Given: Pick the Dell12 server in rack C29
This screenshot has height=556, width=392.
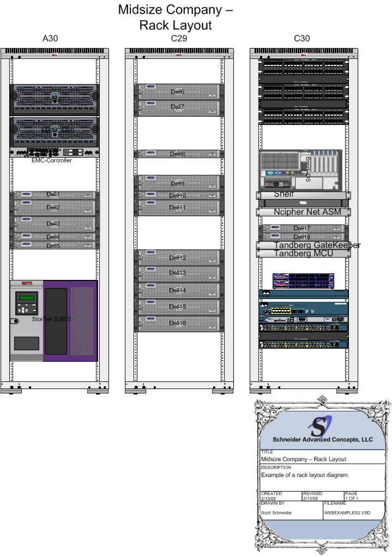Looking at the screenshot, I should 179,258.
